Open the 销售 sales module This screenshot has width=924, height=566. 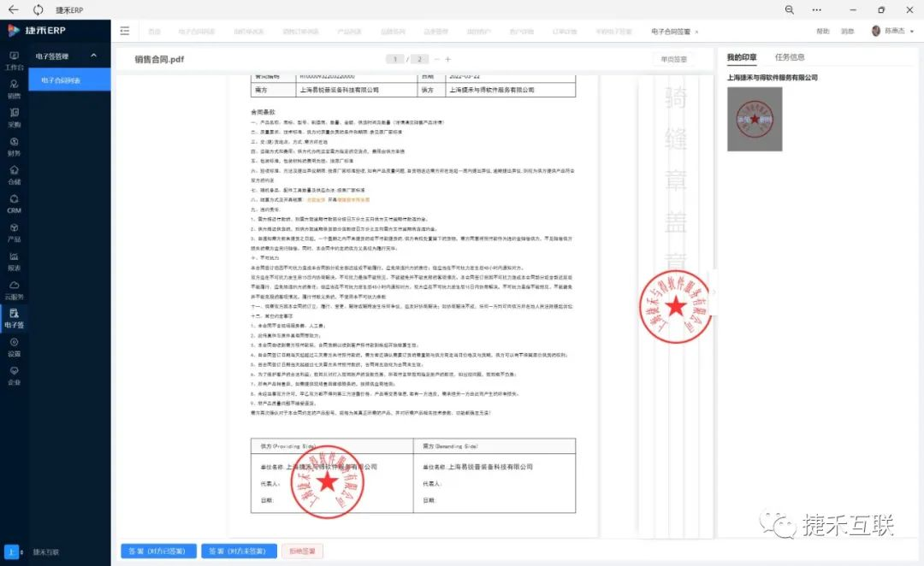15,89
